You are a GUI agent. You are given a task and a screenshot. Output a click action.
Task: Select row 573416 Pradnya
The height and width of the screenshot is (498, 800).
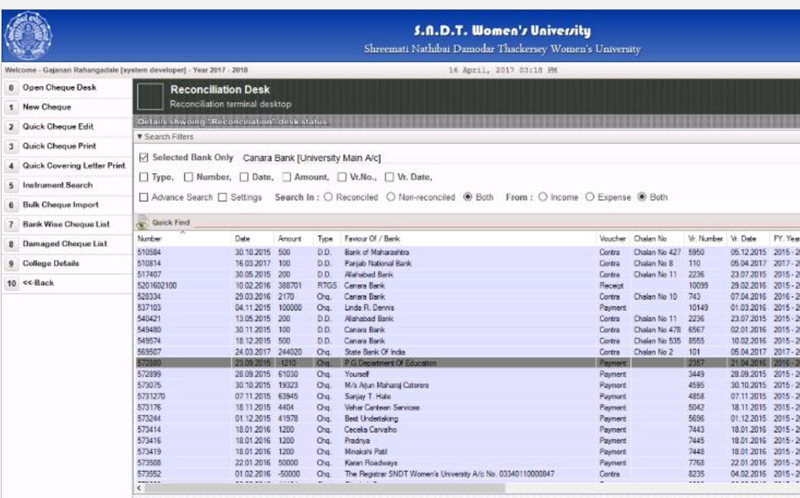pos(467,441)
